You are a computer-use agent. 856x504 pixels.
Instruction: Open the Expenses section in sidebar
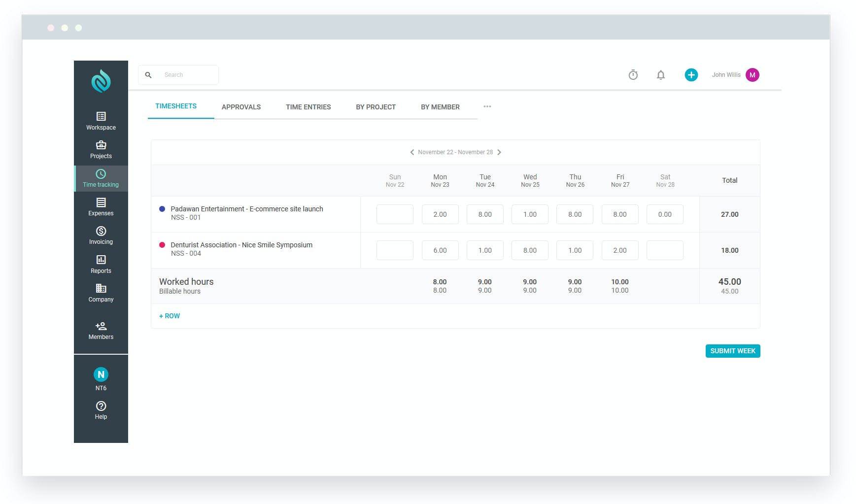[101, 206]
